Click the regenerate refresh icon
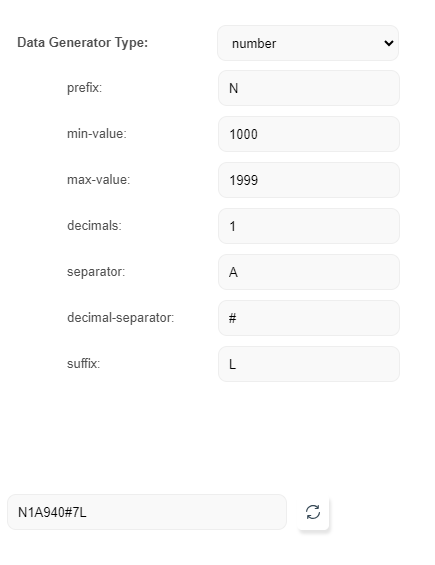This screenshot has height=565, width=435. pyautogui.click(x=313, y=512)
